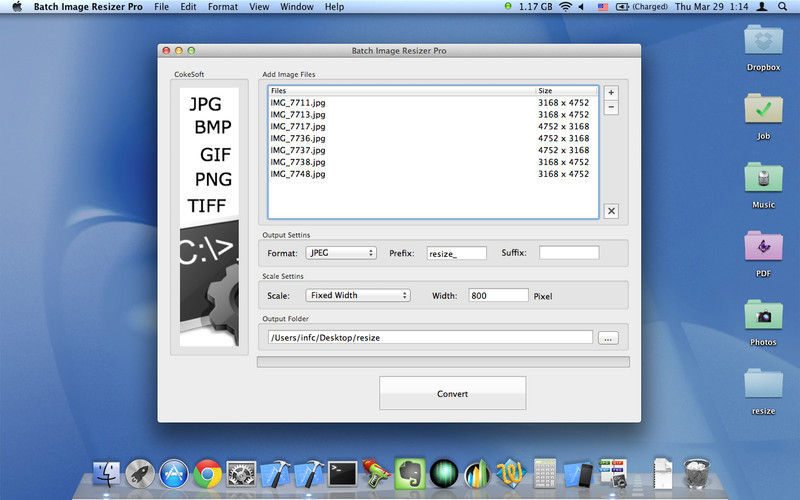Image resolution: width=800 pixels, height=500 pixels.
Task: Open the Dropbox folder on the desktop
Action: point(763,48)
